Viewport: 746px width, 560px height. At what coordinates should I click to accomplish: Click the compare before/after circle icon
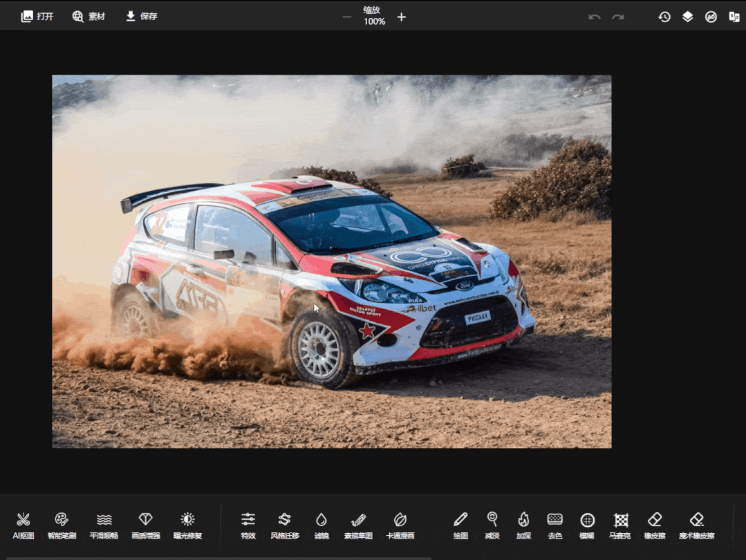point(711,17)
